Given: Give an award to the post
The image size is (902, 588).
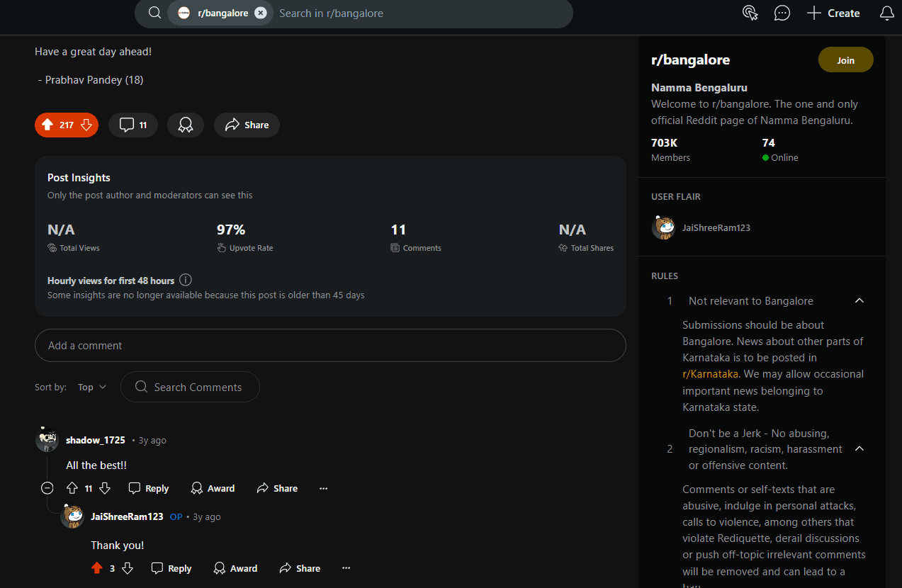Looking at the screenshot, I should click(x=186, y=125).
